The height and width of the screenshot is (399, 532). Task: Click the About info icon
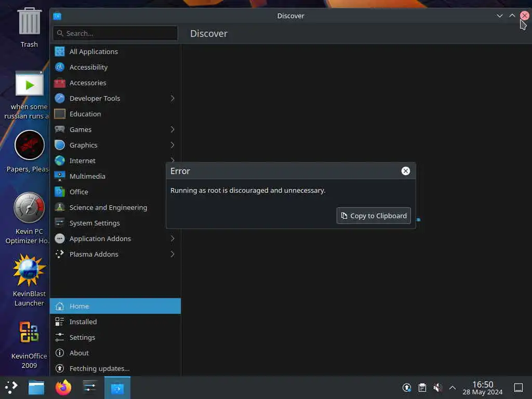coord(60,353)
